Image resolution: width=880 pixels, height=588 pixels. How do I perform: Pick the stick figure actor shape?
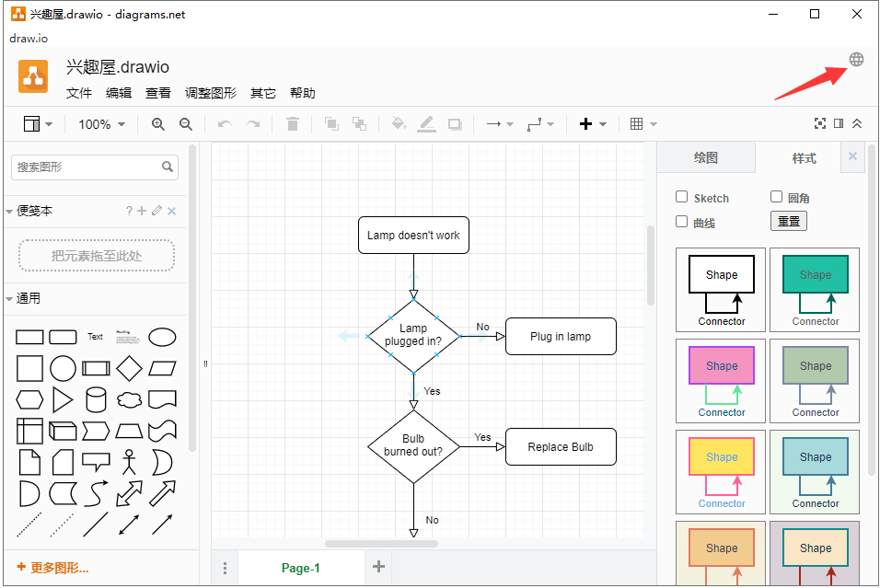pos(130,461)
